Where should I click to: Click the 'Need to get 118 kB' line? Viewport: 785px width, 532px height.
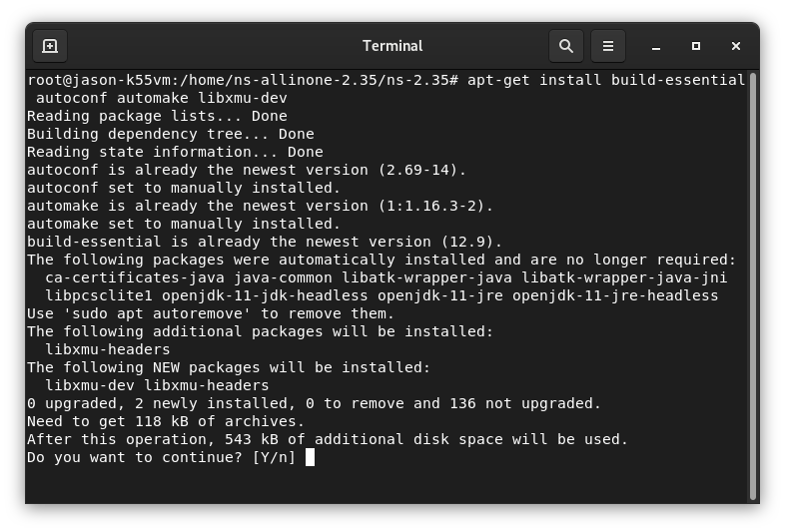[166, 421]
